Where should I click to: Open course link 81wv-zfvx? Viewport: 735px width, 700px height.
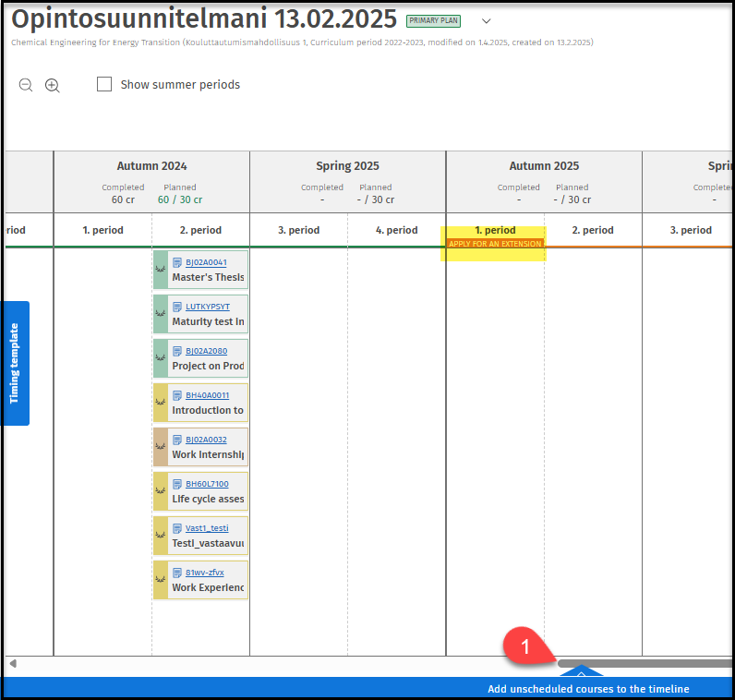(204, 573)
